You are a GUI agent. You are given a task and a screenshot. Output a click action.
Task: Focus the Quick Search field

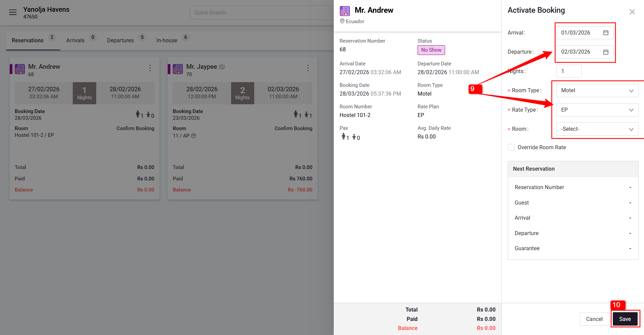262,12
